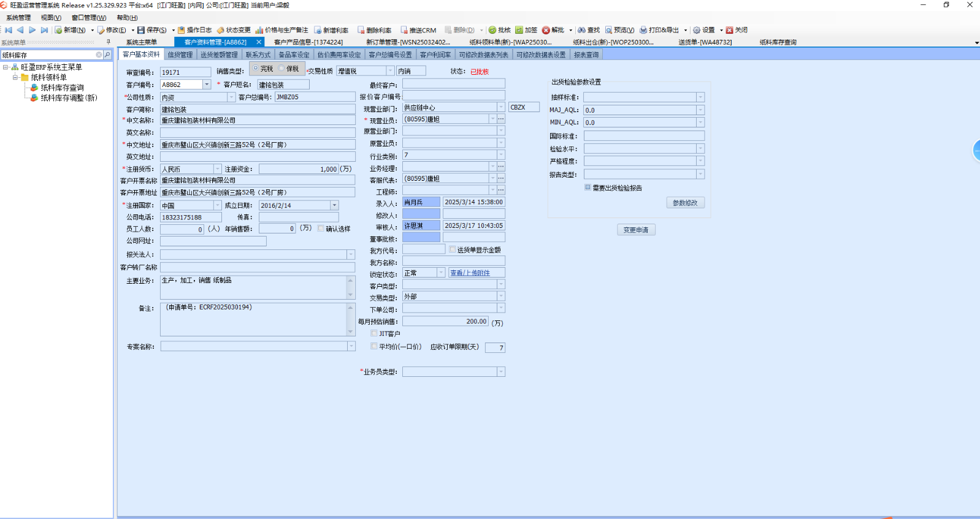
Task: Click the 批核 approve toolbar button
Action: click(500, 30)
